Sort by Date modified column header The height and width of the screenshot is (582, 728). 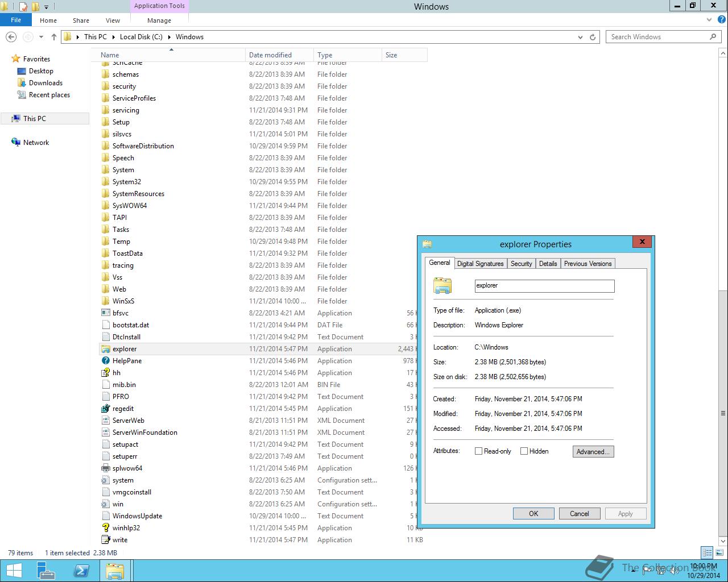[279, 55]
